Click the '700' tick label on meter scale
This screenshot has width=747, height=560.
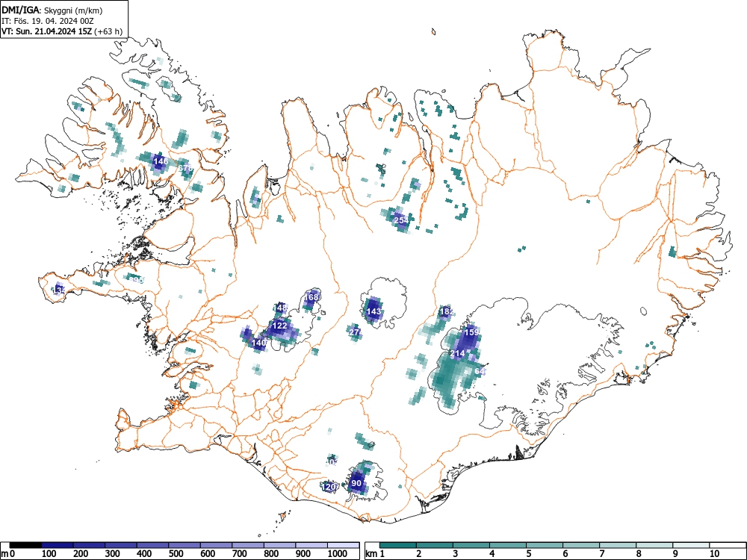pos(240,554)
